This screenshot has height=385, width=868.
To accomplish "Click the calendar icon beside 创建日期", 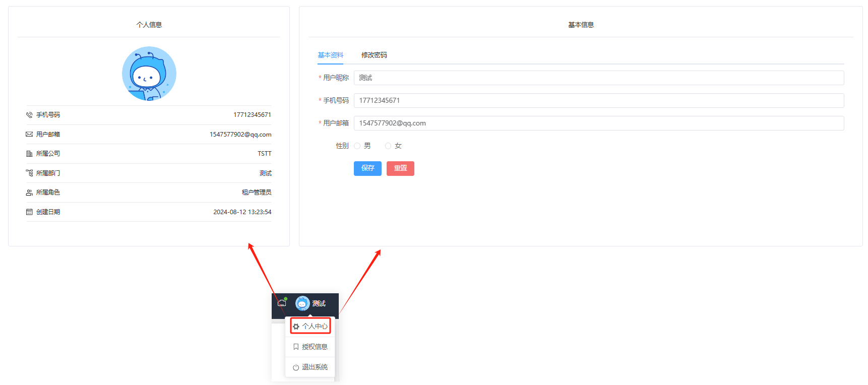I will [29, 212].
